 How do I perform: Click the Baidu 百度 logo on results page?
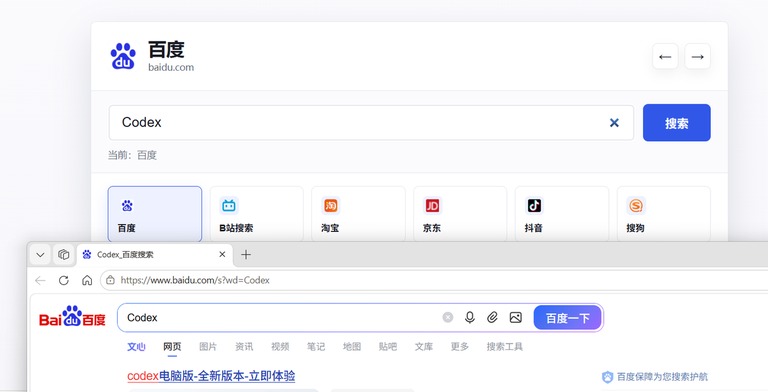pyautogui.click(x=72, y=317)
